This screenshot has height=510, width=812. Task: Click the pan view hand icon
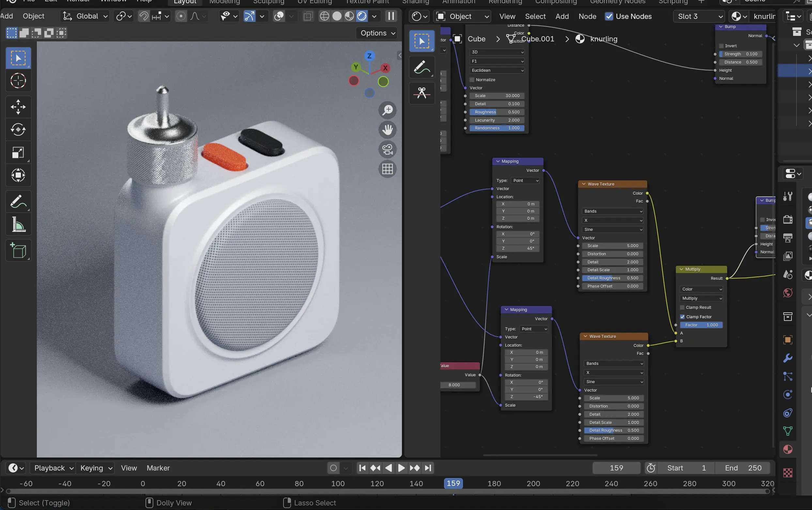(388, 130)
